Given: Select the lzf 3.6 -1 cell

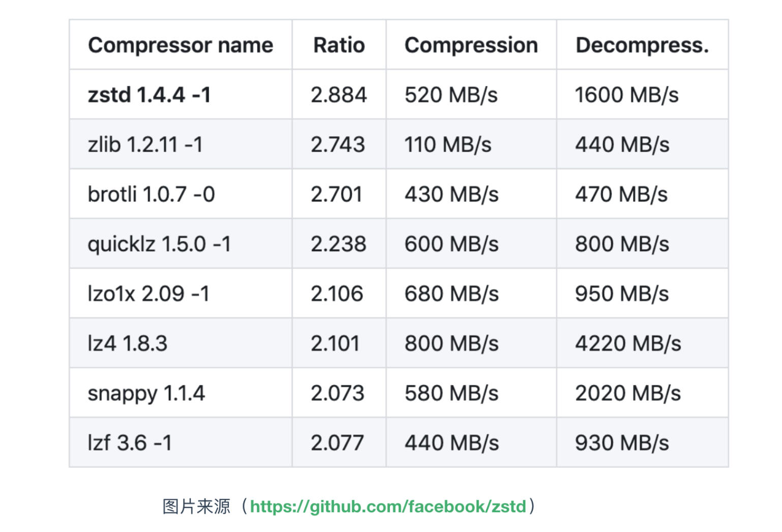Looking at the screenshot, I should tap(181, 442).
